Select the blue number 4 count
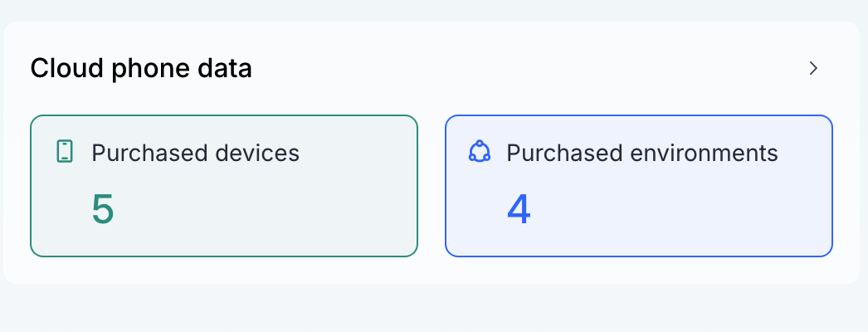Viewport: 868px width, 332px height. tap(519, 210)
